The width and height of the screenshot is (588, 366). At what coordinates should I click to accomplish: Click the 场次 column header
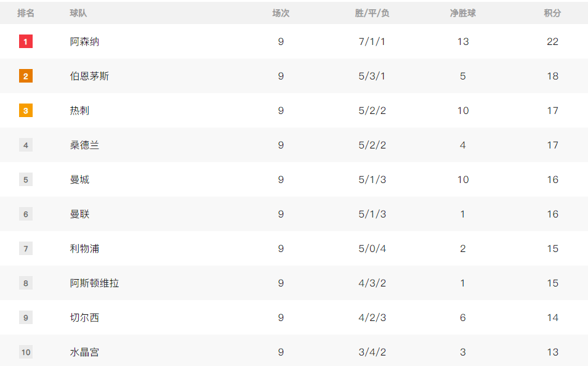[281, 13]
